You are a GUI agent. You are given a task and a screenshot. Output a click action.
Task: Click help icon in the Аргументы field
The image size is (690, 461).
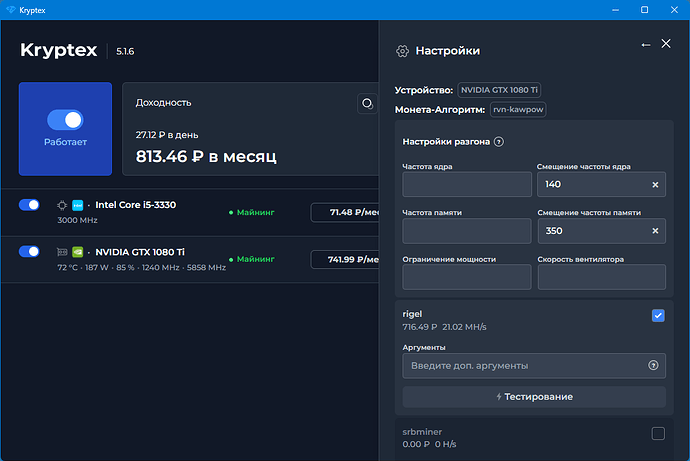[x=654, y=366]
